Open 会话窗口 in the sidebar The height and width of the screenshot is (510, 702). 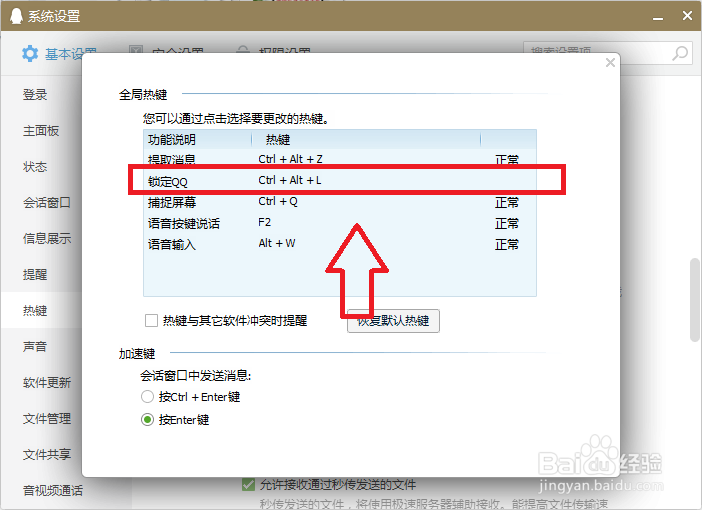point(47,203)
